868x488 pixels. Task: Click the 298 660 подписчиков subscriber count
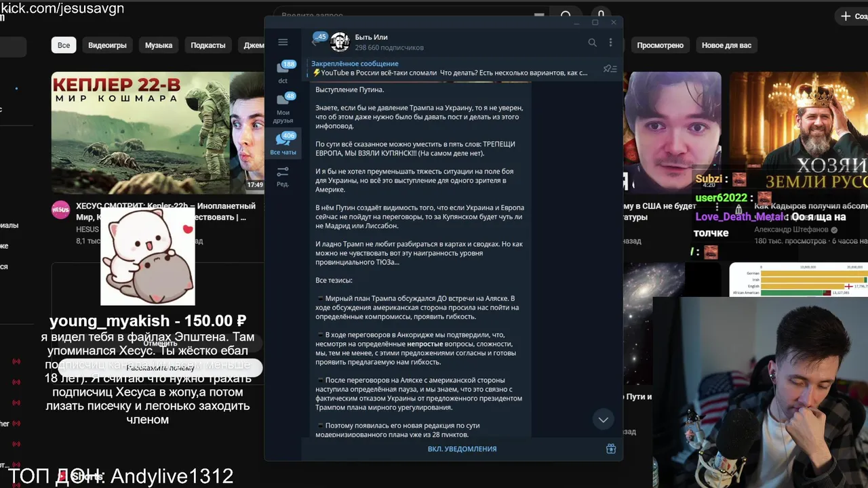[389, 47]
